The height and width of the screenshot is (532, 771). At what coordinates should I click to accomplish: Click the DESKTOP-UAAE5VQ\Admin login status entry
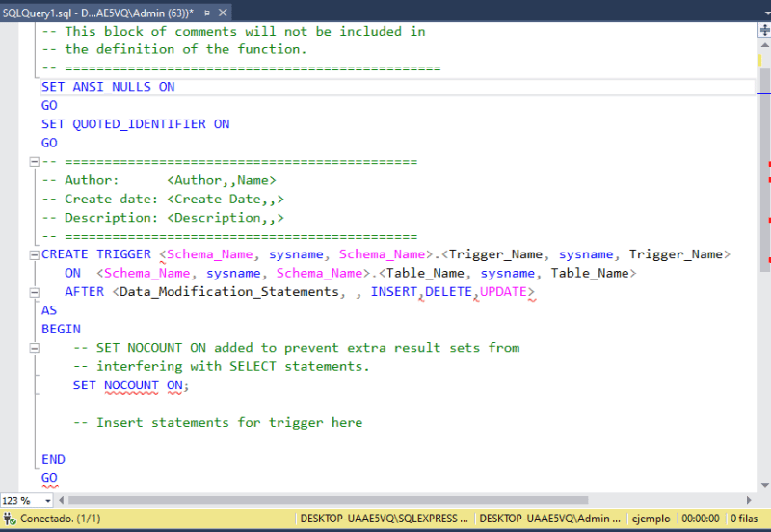(549, 519)
